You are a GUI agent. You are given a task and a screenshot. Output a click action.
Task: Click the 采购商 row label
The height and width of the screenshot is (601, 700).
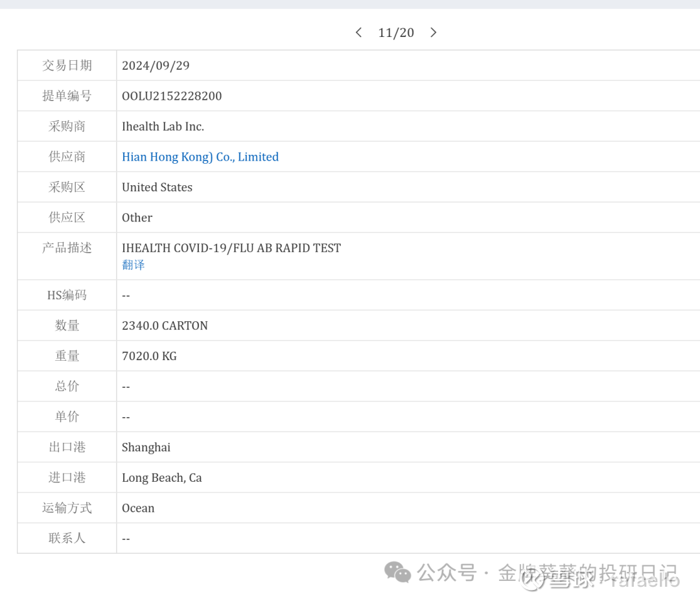(x=67, y=127)
